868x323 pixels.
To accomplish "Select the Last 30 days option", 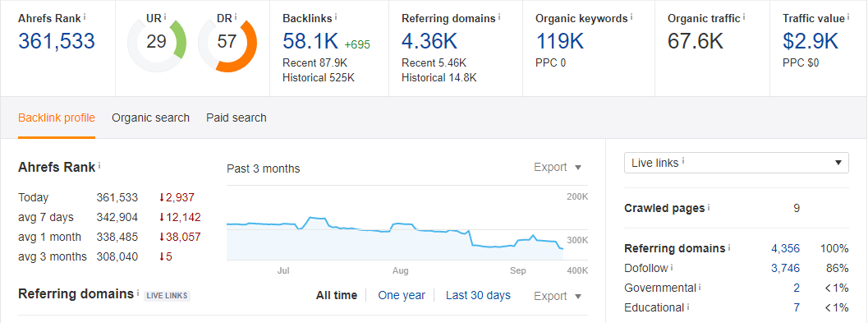I will (x=478, y=295).
